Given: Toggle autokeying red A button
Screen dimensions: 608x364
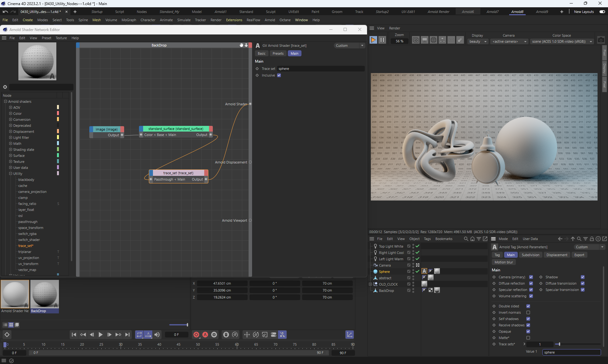Looking at the screenshot, I should pyautogui.click(x=205, y=335).
